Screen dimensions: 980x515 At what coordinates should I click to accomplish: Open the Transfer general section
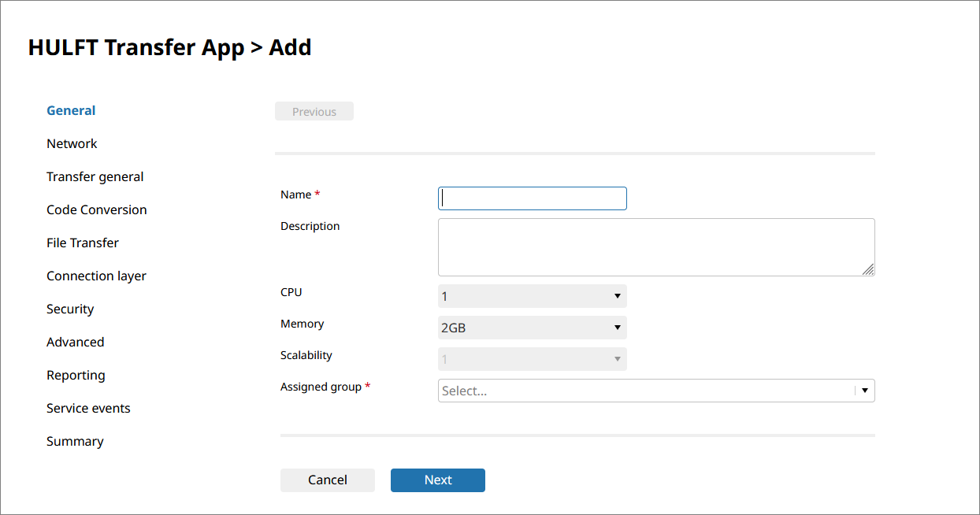click(95, 177)
